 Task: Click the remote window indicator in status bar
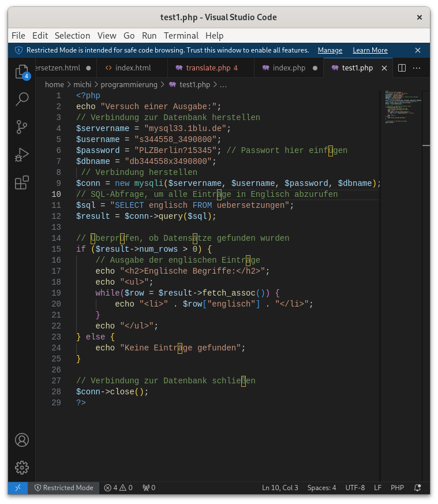(18, 488)
